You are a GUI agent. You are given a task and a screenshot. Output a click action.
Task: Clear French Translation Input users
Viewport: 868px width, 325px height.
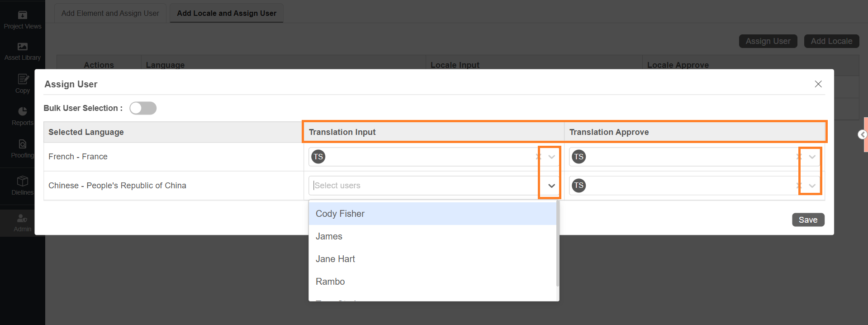(538, 157)
